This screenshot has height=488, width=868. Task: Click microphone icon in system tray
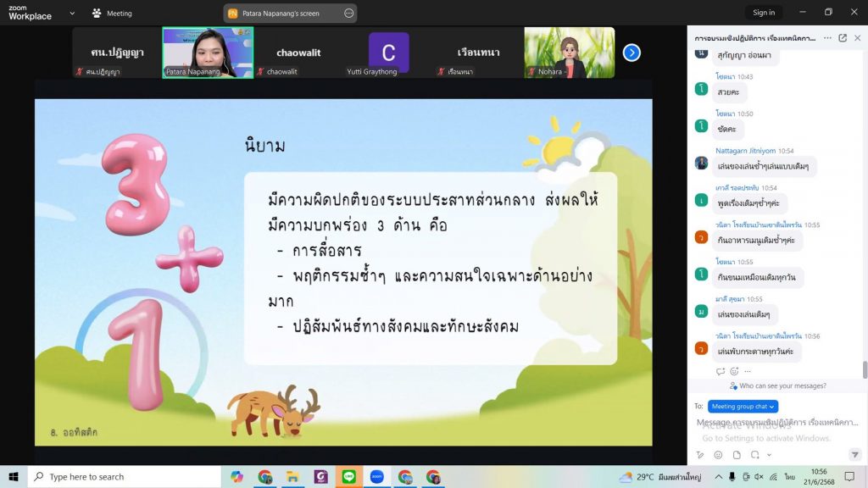coord(732,476)
